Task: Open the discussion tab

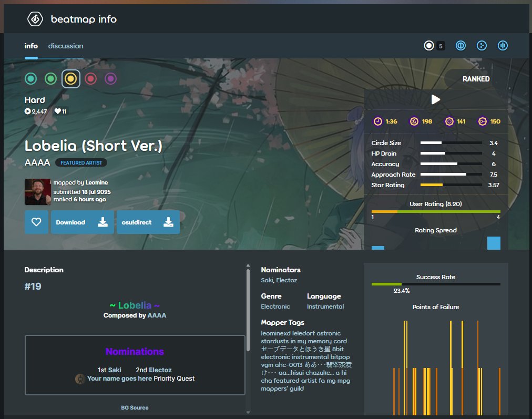Action: (66, 46)
